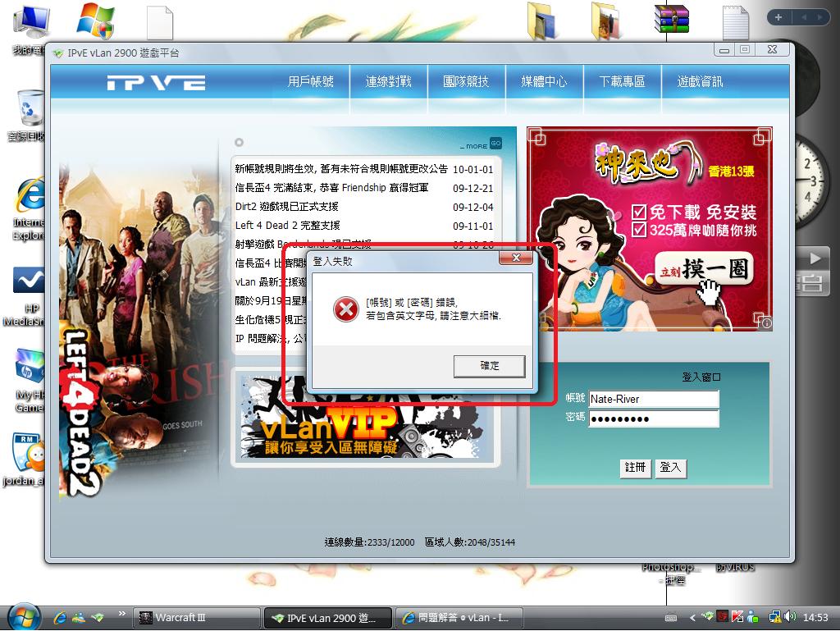The height and width of the screenshot is (631, 840).
Task: Open the 媒體中心 menu tab
Action: pyautogui.click(x=544, y=81)
